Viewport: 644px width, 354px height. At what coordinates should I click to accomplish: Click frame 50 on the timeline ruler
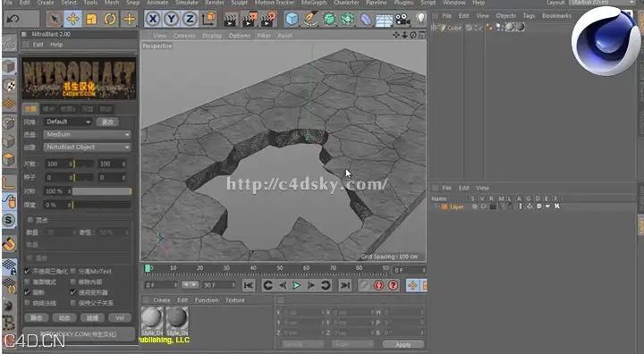coord(280,268)
